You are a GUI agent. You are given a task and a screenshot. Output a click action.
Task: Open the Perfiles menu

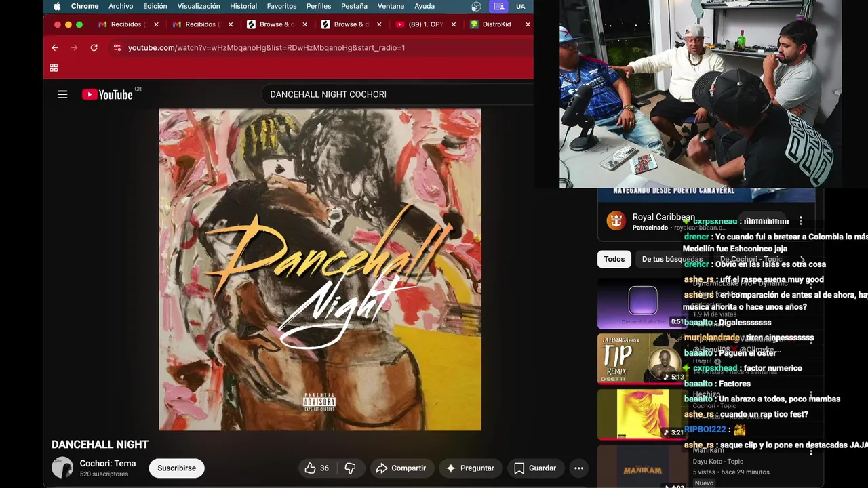[319, 6]
